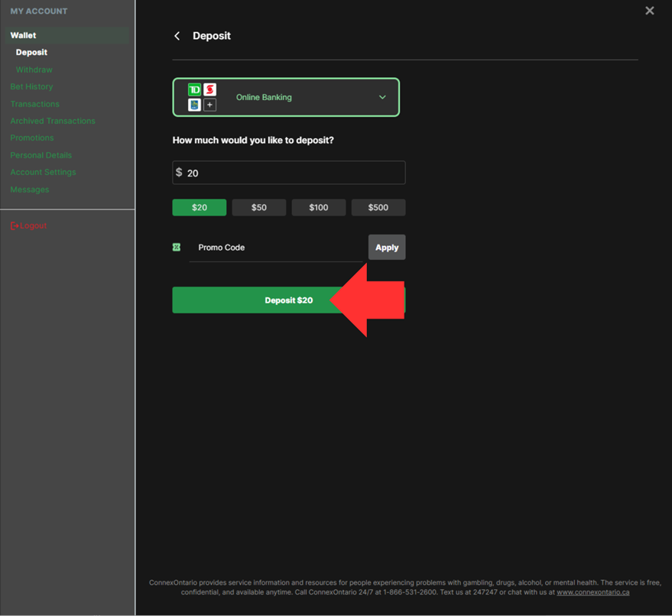Expand the Online Banking payment method dropdown
The height and width of the screenshot is (616, 672).
point(381,97)
